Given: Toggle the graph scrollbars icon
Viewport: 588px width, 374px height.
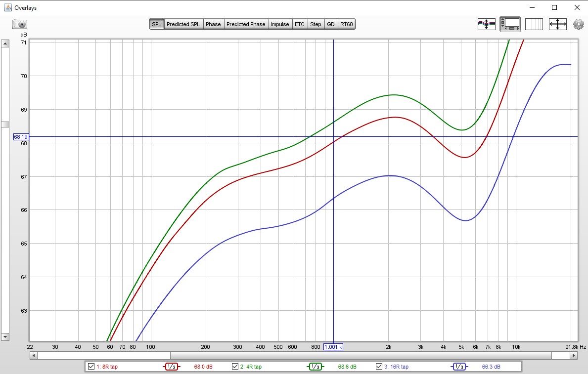Looking at the screenshot, I should tap(510, 24).
